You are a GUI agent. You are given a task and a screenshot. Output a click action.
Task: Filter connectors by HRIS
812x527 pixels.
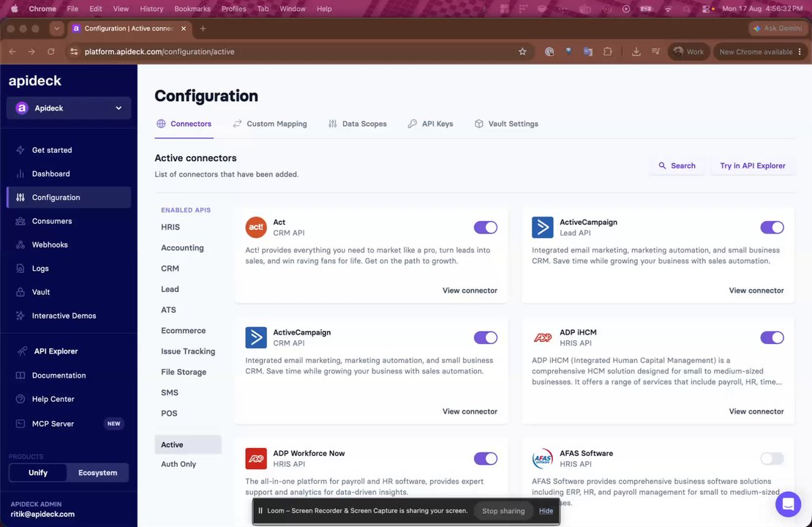point(170,228)
